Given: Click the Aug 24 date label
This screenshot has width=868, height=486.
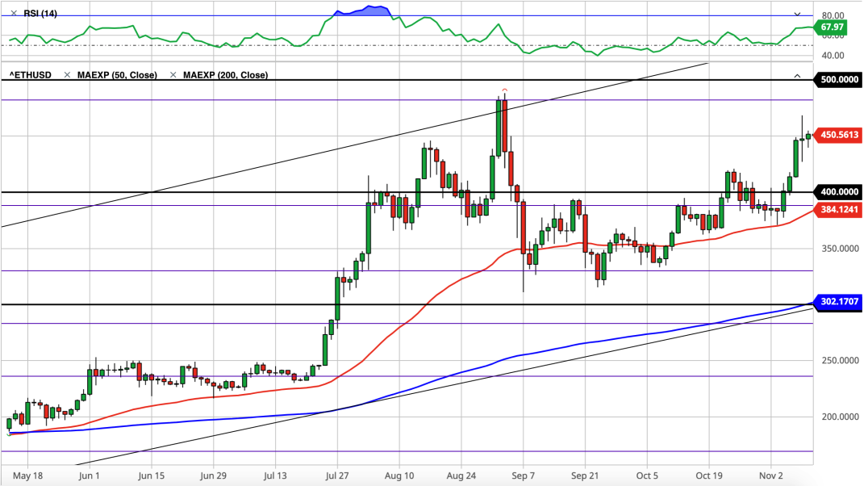Looking at the screenshot, I should coord(461,476).
